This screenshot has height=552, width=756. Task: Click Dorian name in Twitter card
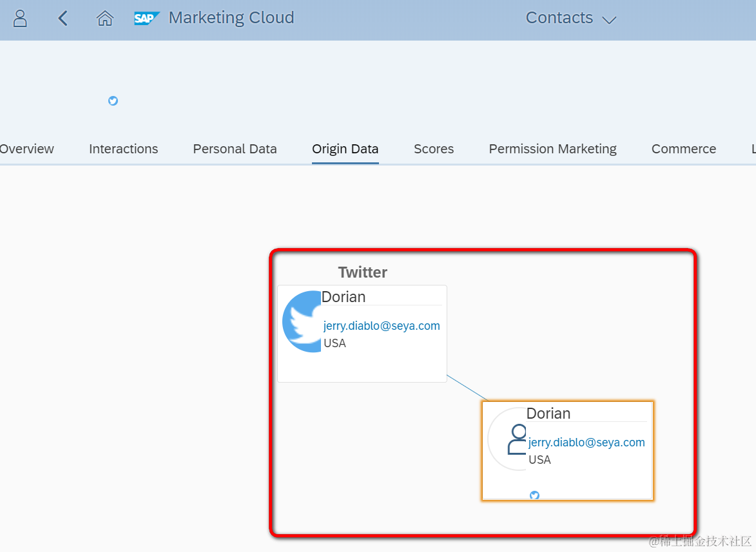pyautogui.click(x=344, y=297)
